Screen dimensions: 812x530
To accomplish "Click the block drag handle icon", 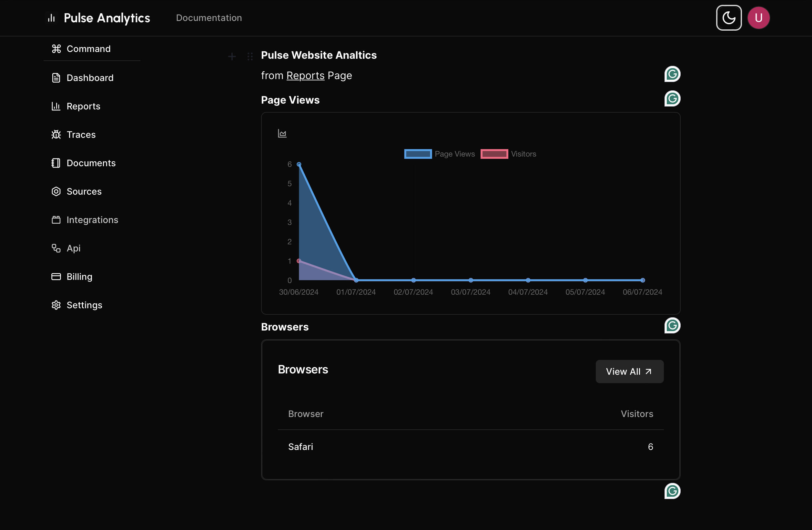I will click(250, 56).
